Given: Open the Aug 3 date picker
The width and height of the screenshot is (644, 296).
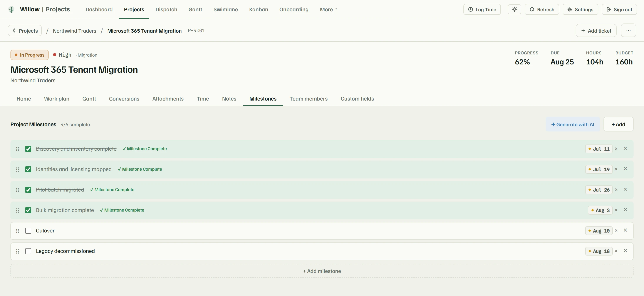Looking at the screenshot, I should 600,210.
